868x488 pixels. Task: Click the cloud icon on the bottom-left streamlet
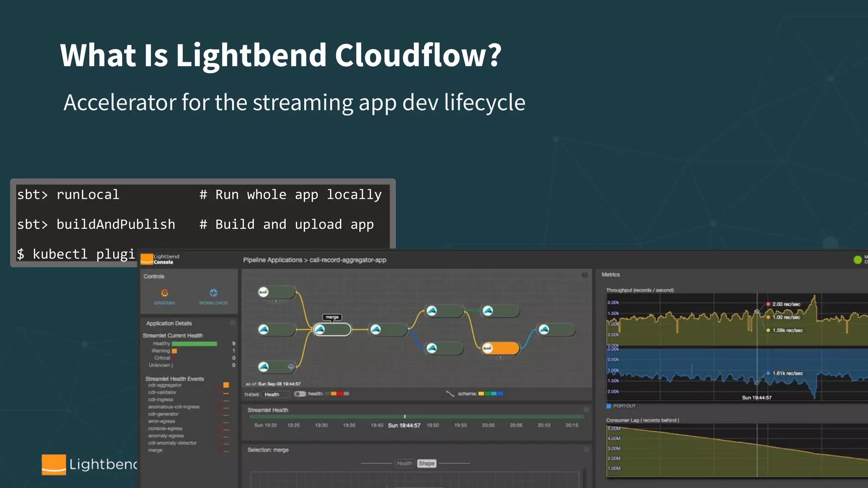[291, 367]
